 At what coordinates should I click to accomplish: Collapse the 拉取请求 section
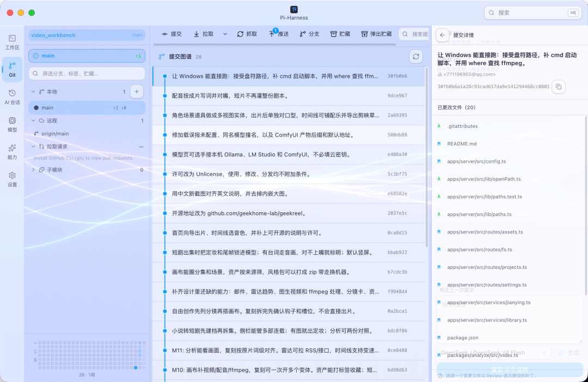[x=33, y=146]
